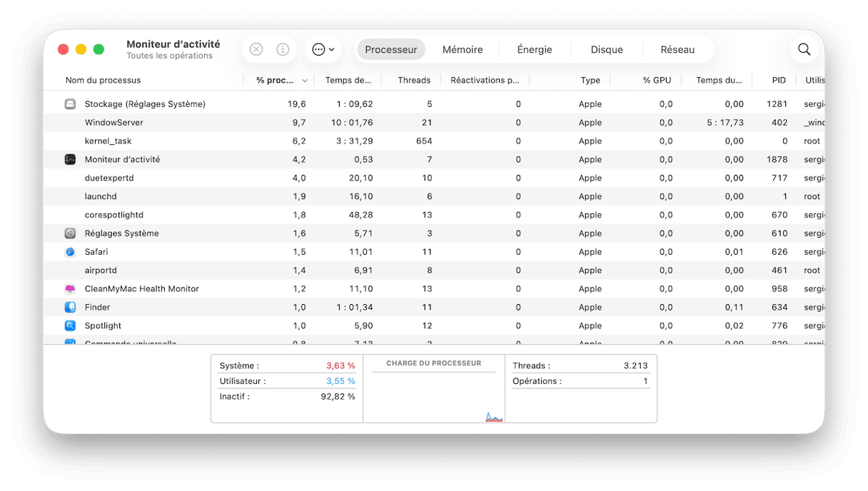Switch to the Processeur tab
This screenshot has height=491, width=868.
391,49
